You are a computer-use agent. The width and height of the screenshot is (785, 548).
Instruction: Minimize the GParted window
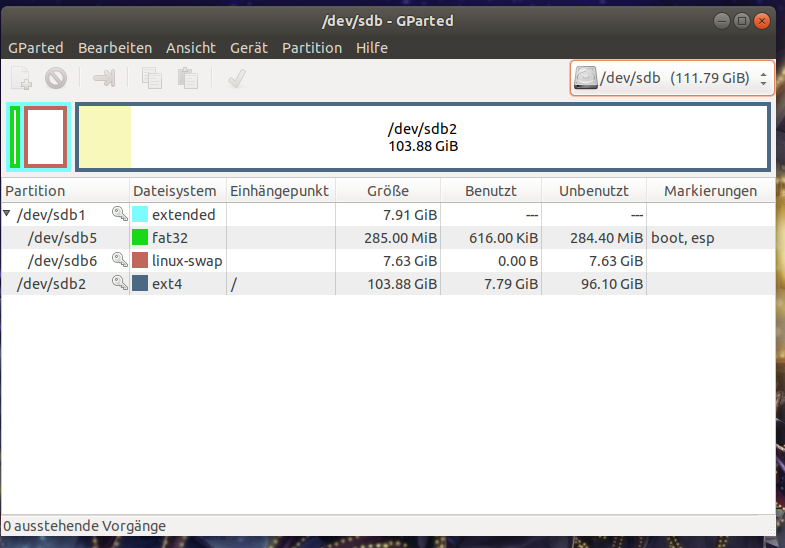(x=722, y=21)
